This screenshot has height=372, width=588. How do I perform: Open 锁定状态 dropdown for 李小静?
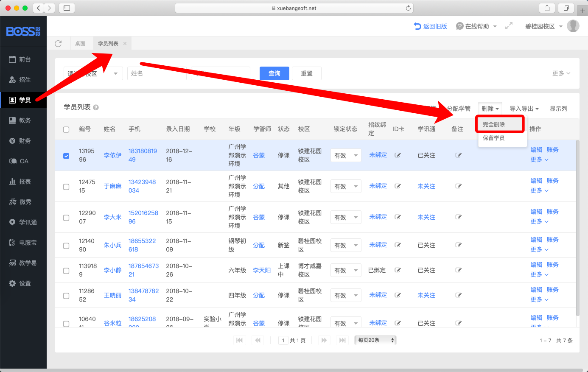tap(346, 271)
